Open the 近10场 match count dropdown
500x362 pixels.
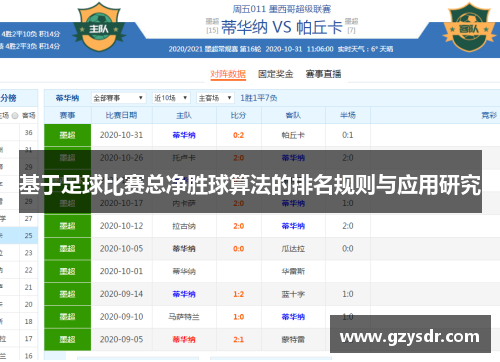click(x=171, y=98)
